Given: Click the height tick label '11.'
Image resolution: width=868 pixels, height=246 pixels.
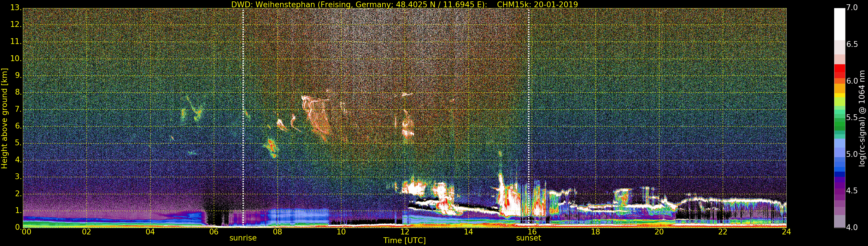Looking at the screenshot, I should [16, 41].
